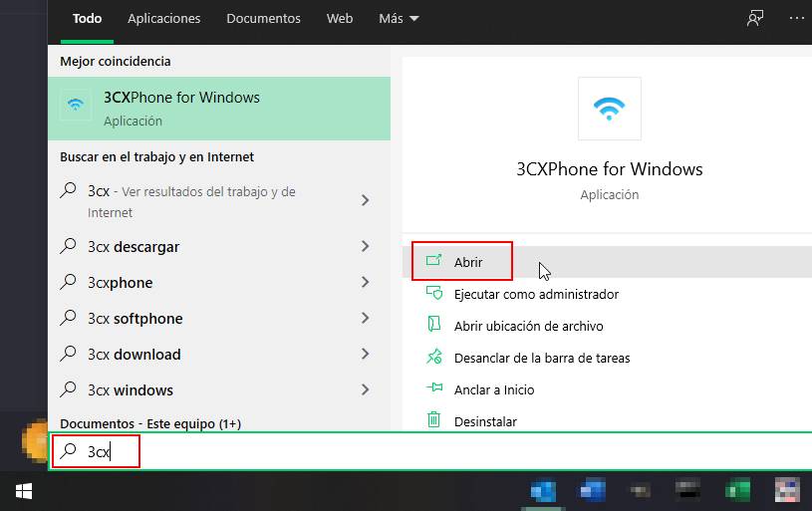Open the Windows Start button
Image resolution: width=812 pixels, height=511 pixels.
(x=24, y=491)
